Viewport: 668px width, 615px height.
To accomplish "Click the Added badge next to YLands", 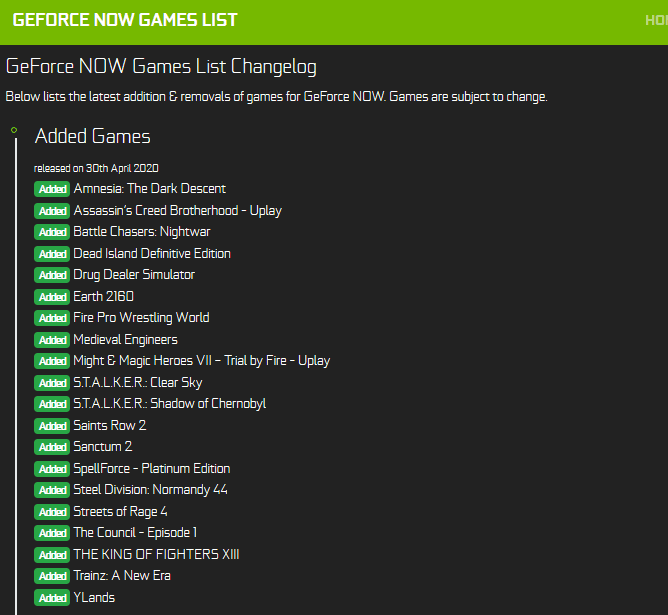I will tap(52, 598).
